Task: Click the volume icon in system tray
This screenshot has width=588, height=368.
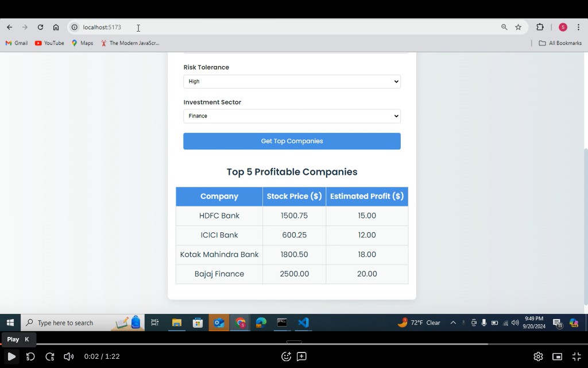Action: point(515,323)
